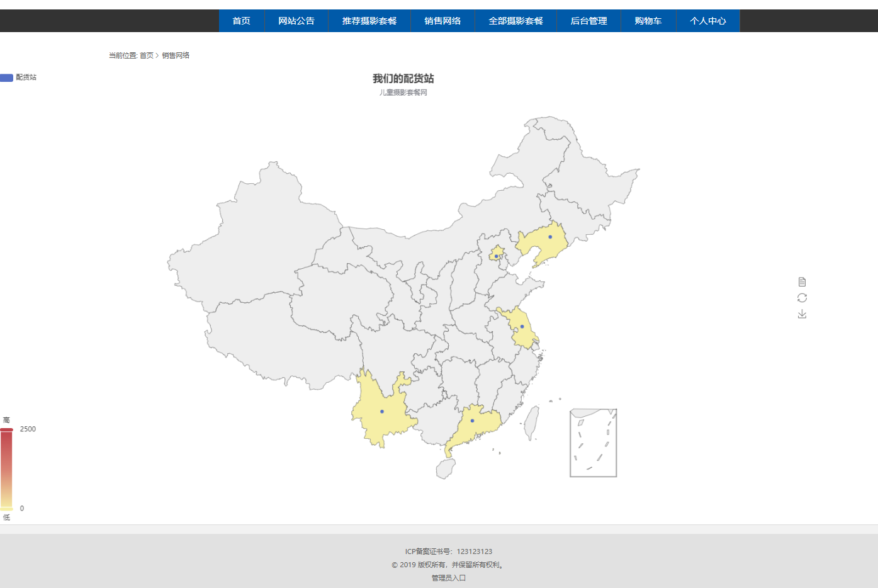Screen dimensions: 878x588
Task: Click the dashed inset box showing Taiwan
Action: tap(592, 443)
